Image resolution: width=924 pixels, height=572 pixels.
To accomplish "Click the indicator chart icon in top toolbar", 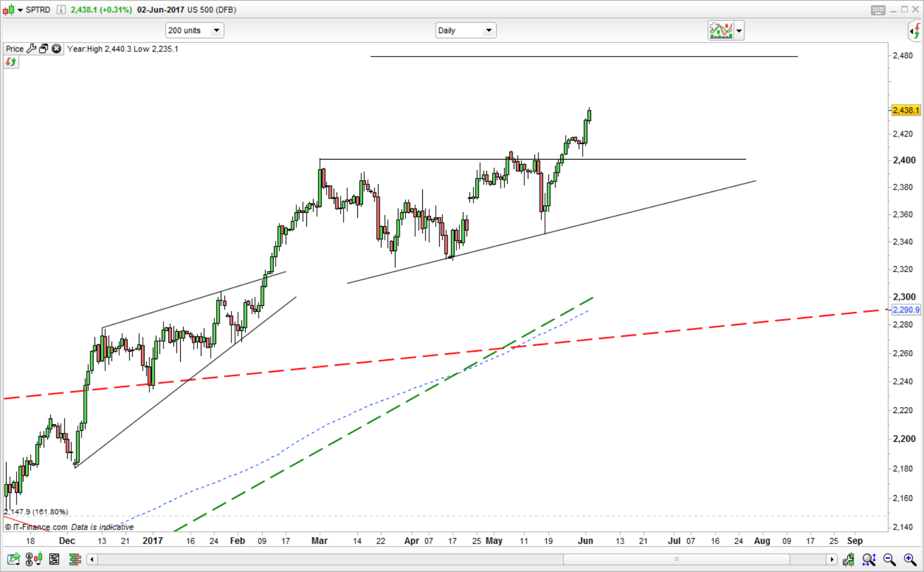I will pos(721,30).
